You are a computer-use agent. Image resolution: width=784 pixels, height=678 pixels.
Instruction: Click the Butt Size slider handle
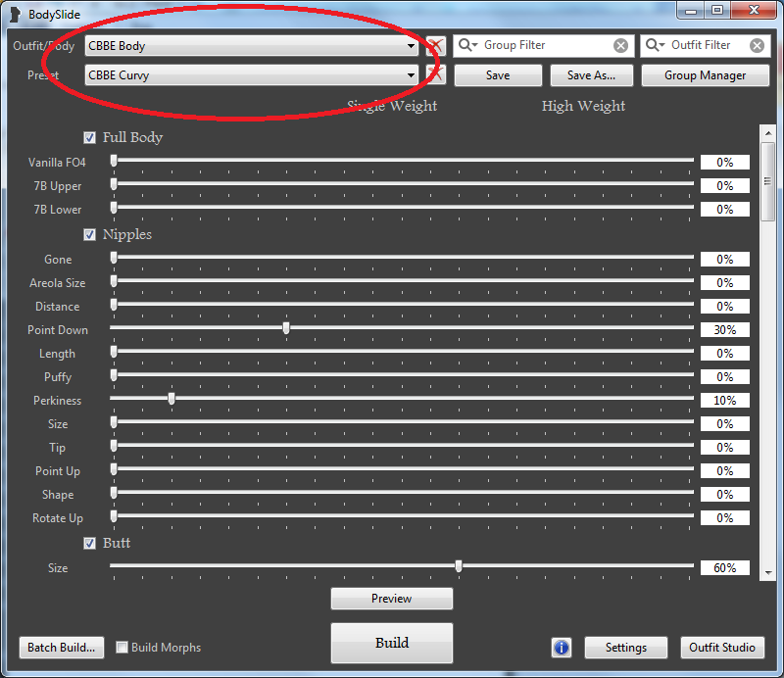pyautogui.click(x=459, y=565)
